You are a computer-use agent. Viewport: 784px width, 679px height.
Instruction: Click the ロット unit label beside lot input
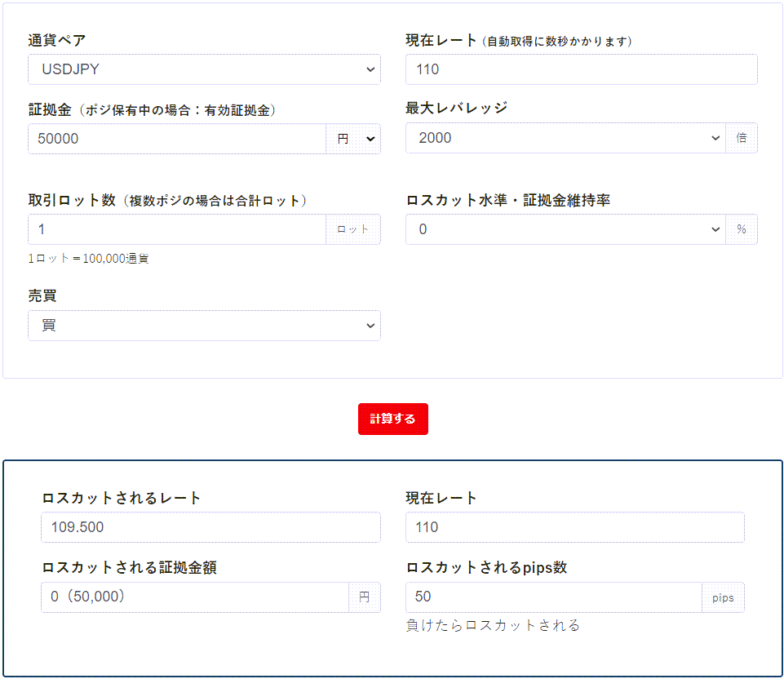353,229
